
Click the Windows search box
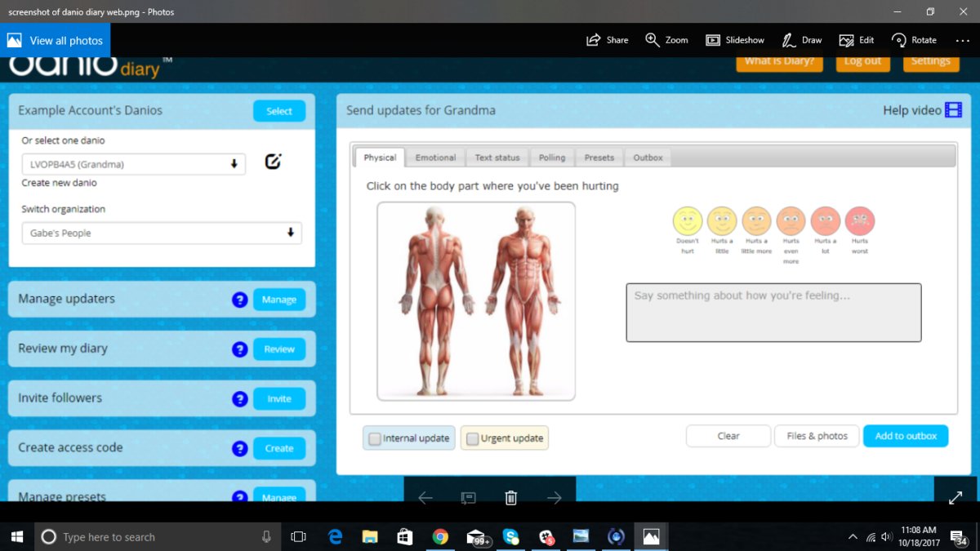pyautogui.click(x=156, y=536)
